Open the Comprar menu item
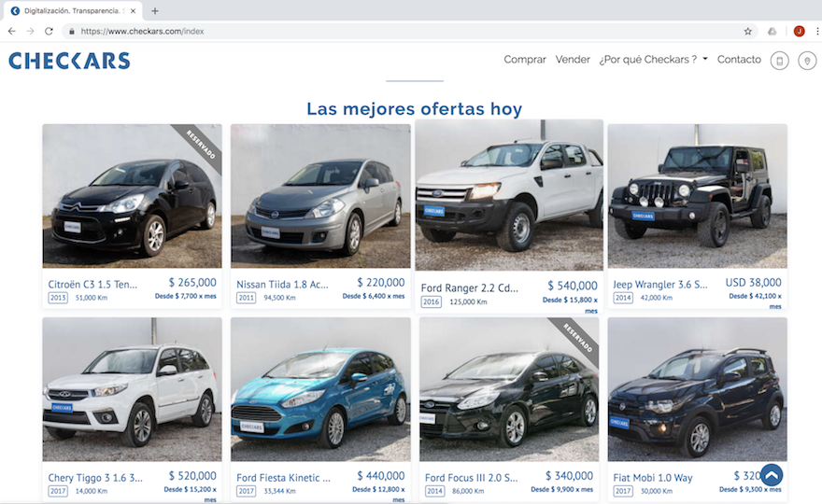This screenshot has width=822, height=504. (x=525, y=60)
